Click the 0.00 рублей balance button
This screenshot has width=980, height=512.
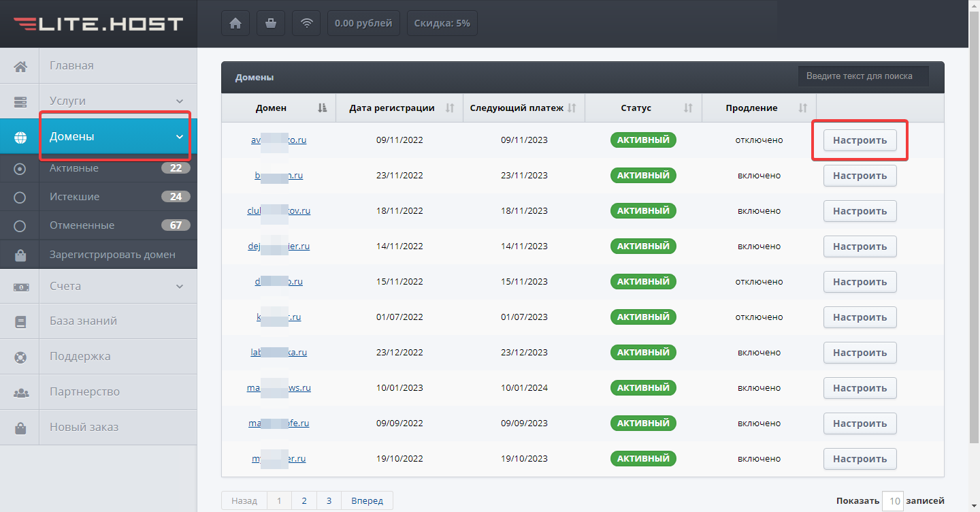(363, 23)
